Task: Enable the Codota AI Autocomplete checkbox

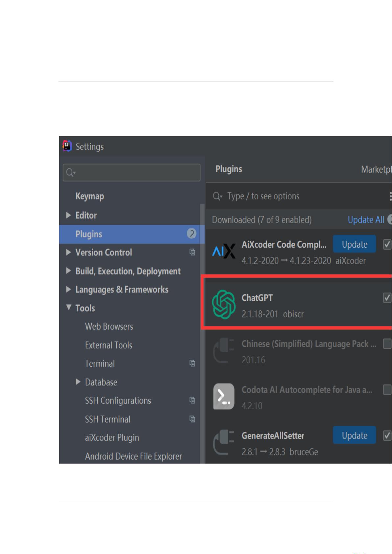Action: [x=387, y=390]
